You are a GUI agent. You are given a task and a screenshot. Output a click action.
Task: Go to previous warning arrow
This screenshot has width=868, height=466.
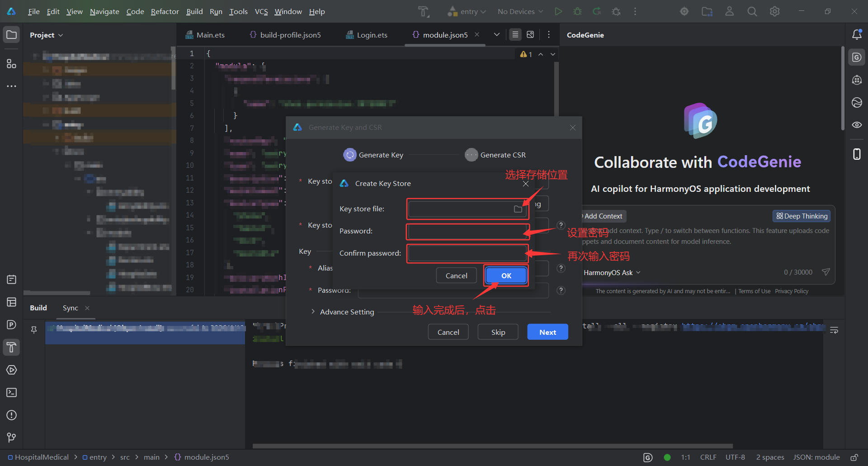(x=541, y=54)
